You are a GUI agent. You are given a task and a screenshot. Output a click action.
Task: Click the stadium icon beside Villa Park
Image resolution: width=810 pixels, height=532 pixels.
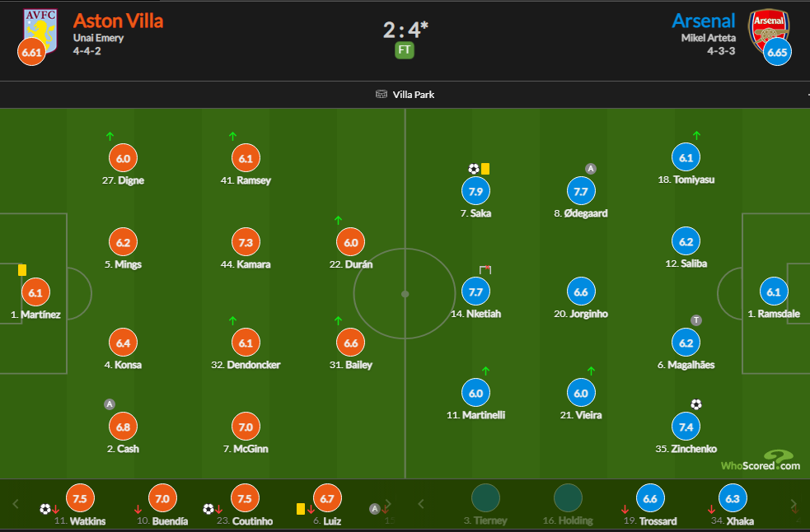coord(382,94)
